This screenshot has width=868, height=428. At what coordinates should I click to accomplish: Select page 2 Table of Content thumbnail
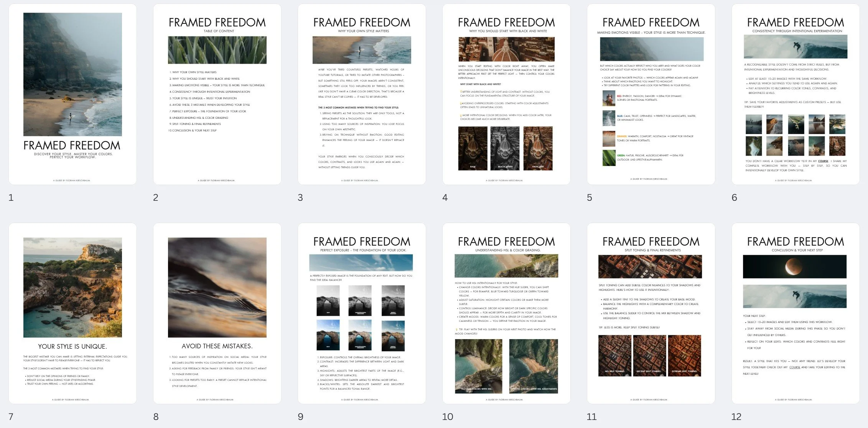coord(217,94)
